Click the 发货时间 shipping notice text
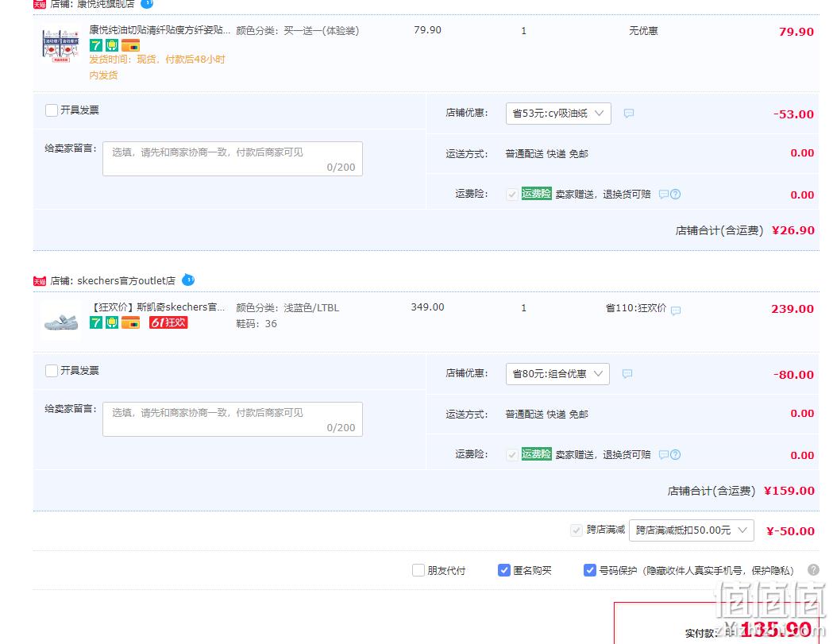Screen dimensions: 833x644 pos(157,67)
